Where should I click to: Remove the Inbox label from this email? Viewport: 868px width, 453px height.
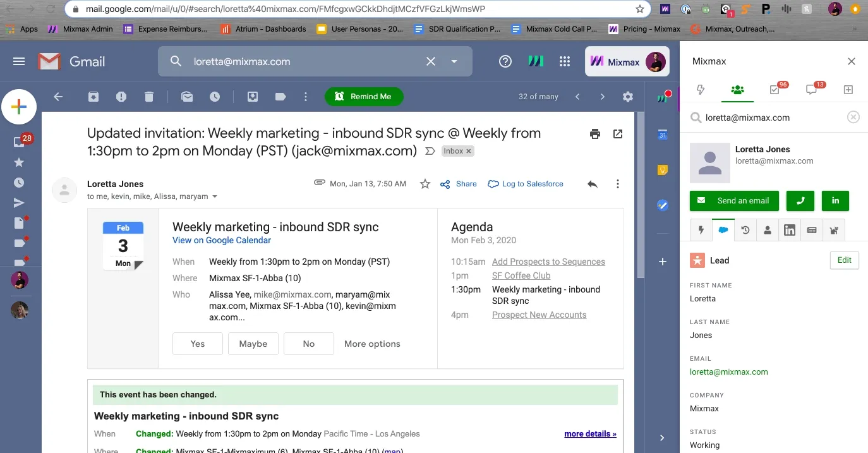coord(469,151)
